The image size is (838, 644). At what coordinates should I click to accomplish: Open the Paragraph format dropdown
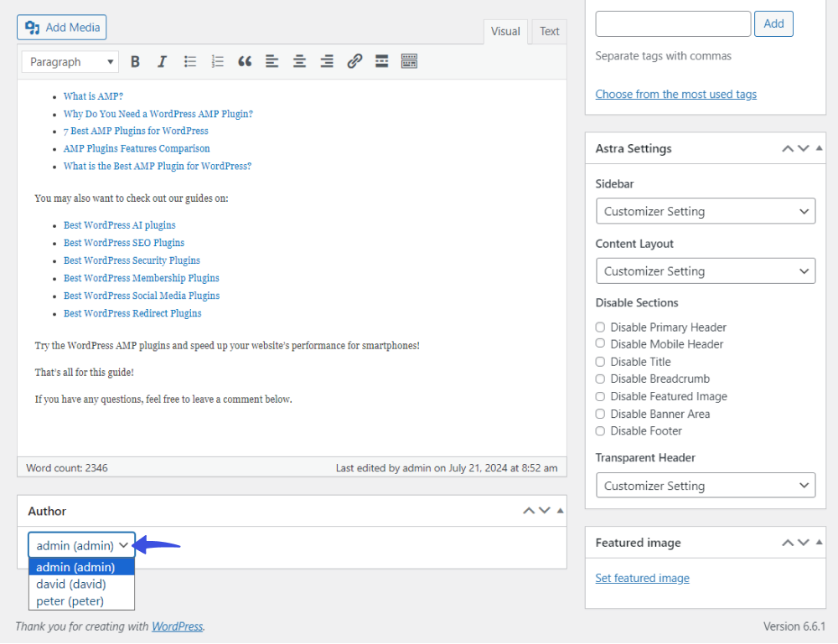click(70, 62)
